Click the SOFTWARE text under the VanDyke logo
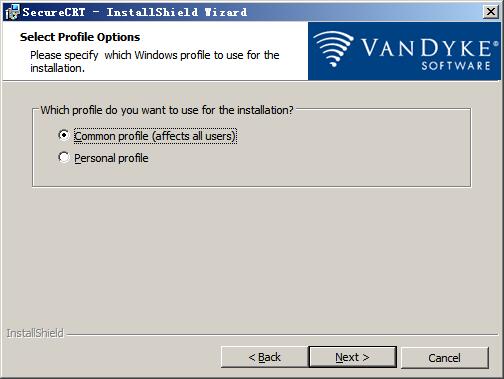504x379 pixels. click(x=456, y=65)
